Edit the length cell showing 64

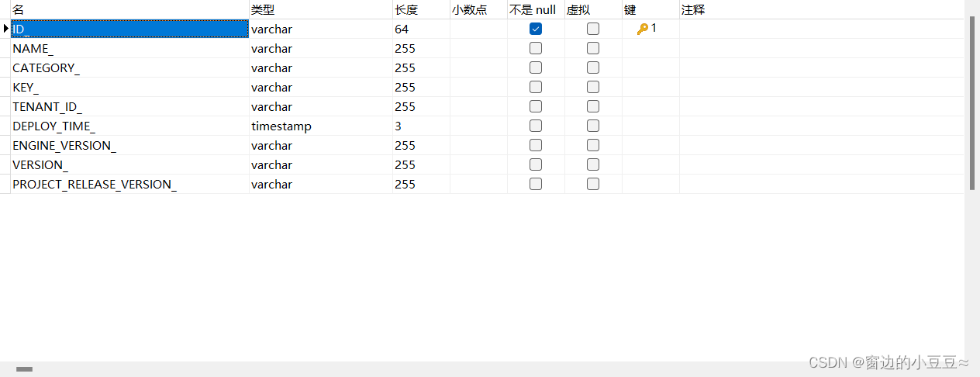(x=421, y=29)
